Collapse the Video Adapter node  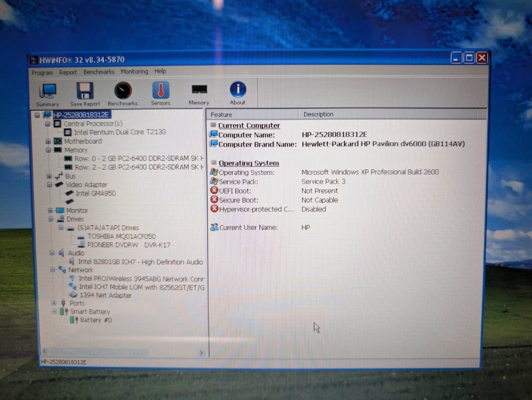coord(50,185)
